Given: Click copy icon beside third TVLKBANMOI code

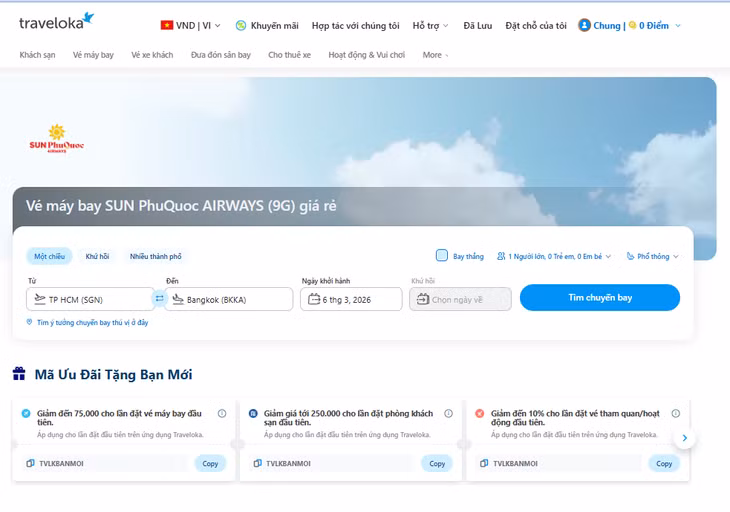Looking at the screenshot, I should 484,463.
